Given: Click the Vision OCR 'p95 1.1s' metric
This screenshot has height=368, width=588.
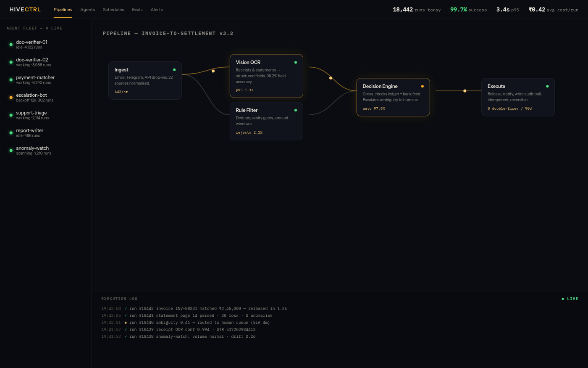Looking at the screenshot, I should click(244, 90).
